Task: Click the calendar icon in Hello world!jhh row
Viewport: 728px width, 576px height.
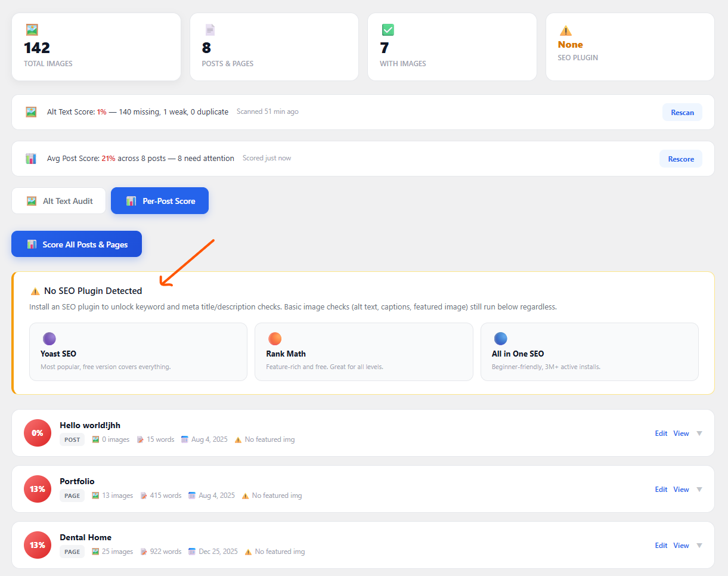Action: pos(185,439)
